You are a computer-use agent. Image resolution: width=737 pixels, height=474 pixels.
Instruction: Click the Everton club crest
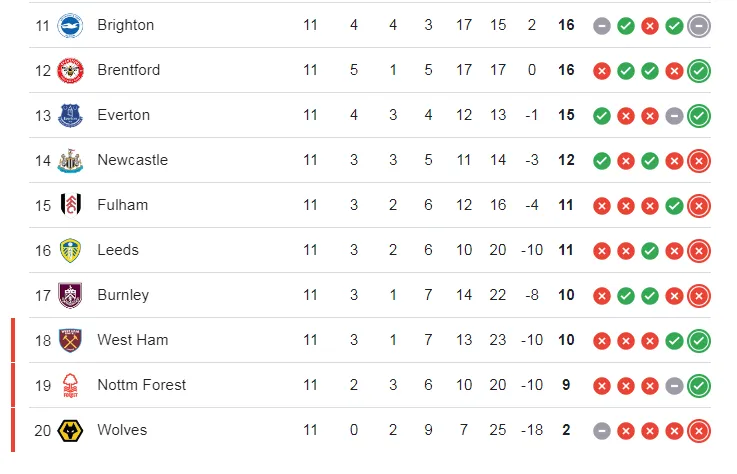pyautogui.click(x=70, y=115)
